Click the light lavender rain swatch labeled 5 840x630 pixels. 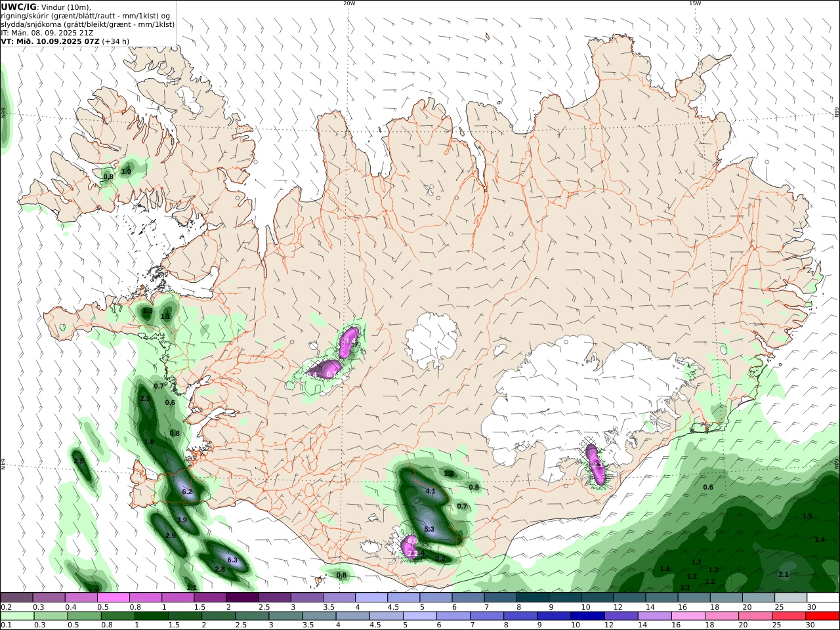tap(419, 616)
